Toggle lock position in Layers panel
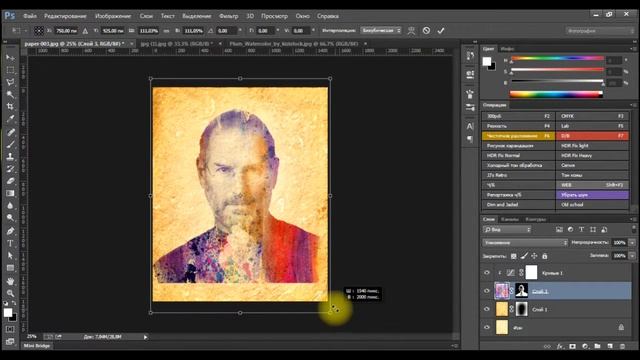The image size is (640, 360). click(x=534, y=256)
